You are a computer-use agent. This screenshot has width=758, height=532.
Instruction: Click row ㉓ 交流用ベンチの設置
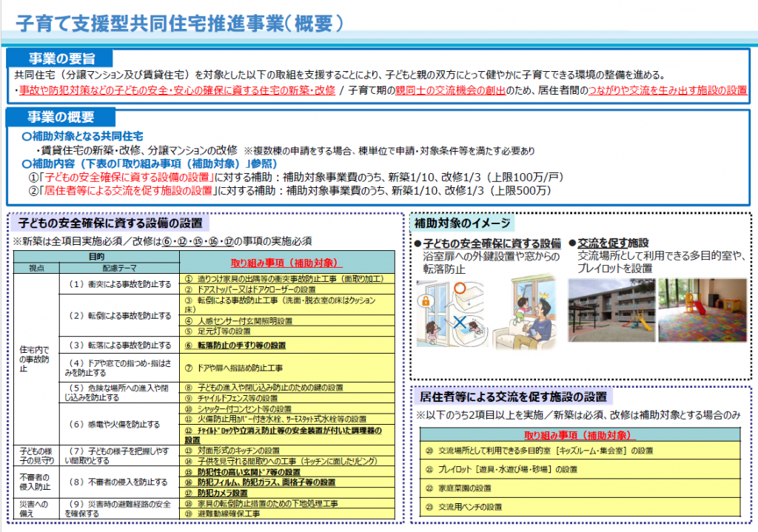[580, 507]
